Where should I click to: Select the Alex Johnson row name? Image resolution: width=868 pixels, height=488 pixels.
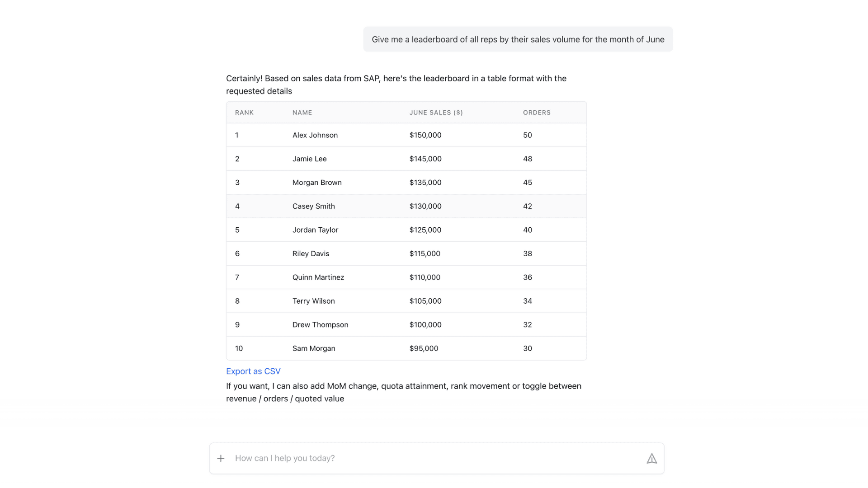tap(315, 135)
